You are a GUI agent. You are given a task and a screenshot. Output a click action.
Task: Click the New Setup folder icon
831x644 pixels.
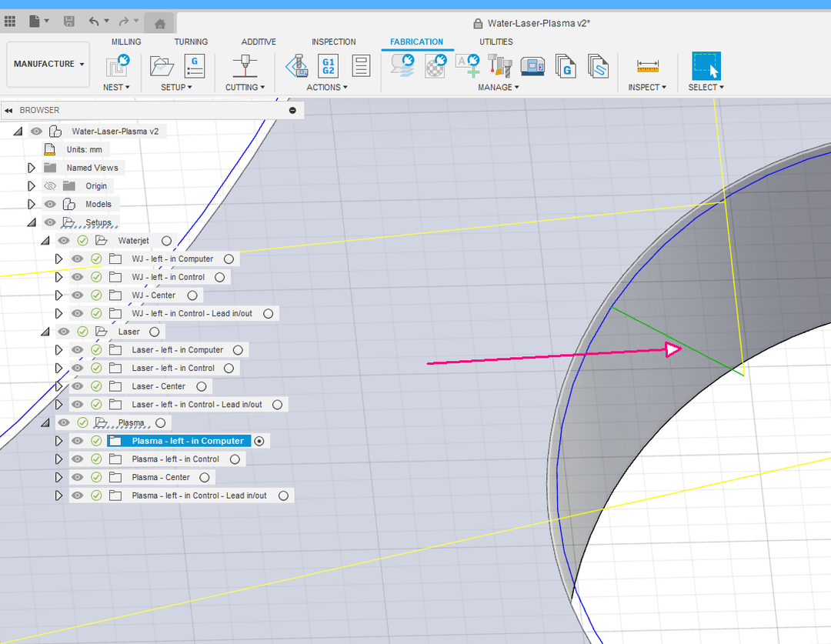click(162, 65)
